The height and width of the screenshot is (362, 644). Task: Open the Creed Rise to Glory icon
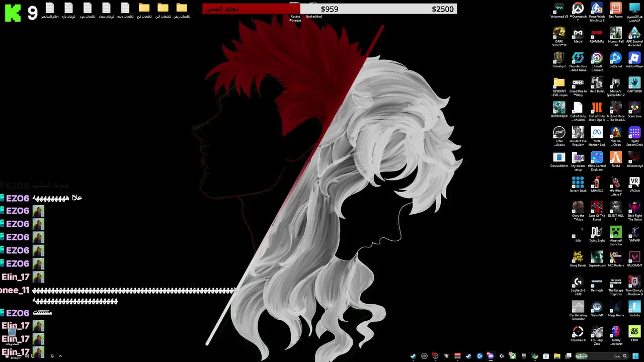click(x=578, y=86)
